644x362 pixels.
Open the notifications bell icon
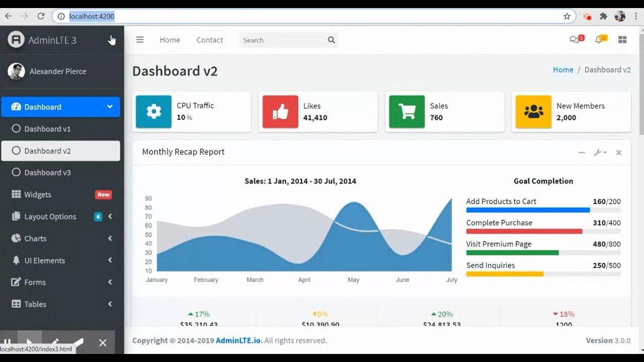click(598, 40)
